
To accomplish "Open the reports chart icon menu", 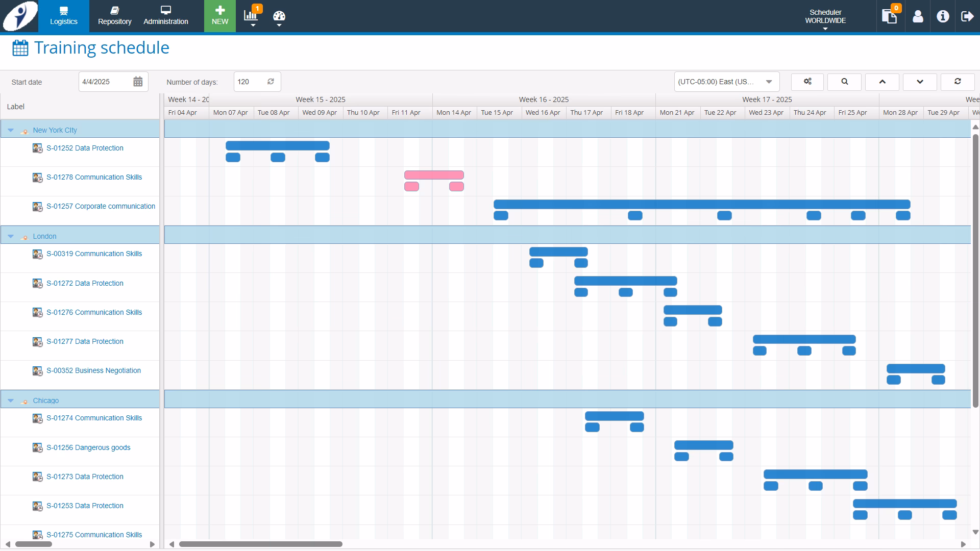I will click(251, 16).
